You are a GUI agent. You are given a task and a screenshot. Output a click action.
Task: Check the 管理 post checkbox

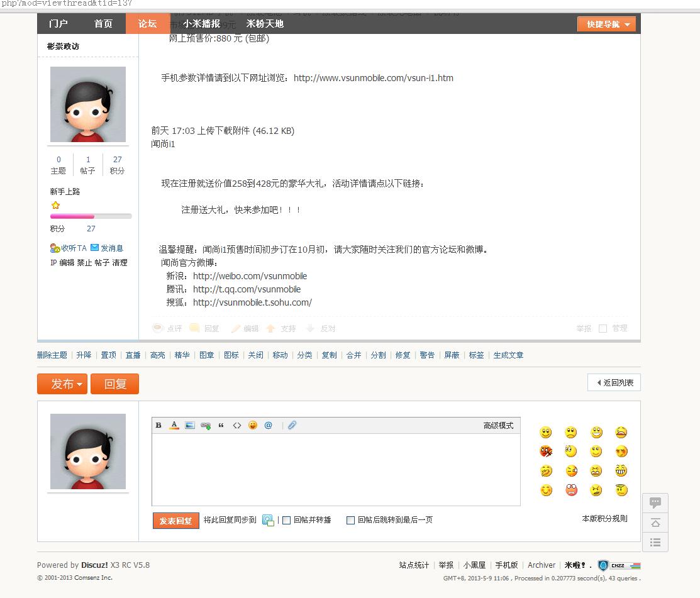(603, 328)
